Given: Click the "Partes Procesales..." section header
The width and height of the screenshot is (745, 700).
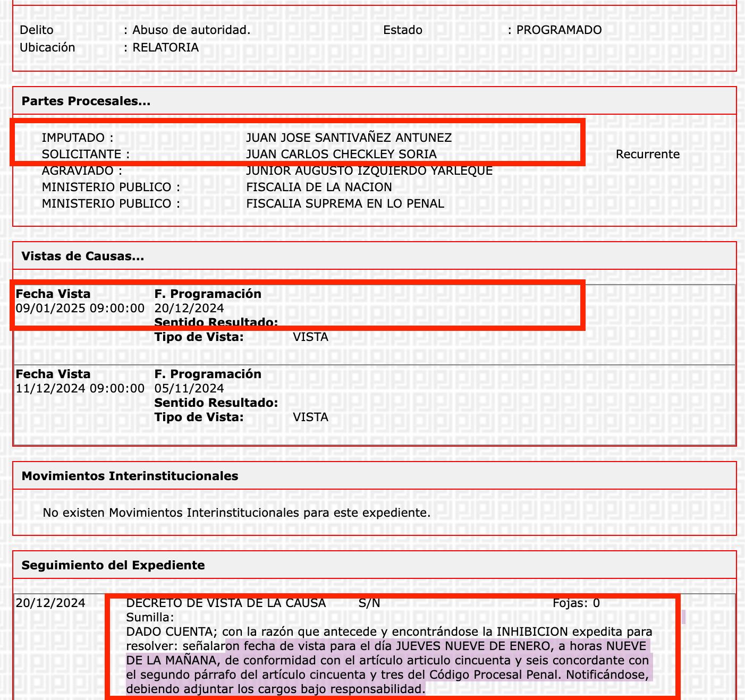Looking at the screenshot, I should click(x=86, y=101).
